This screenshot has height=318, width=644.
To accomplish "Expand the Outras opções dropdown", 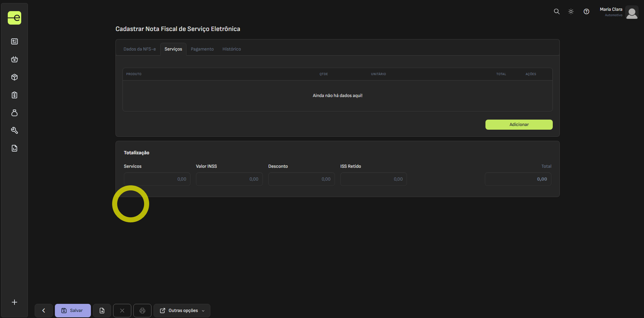I will 182,311.
